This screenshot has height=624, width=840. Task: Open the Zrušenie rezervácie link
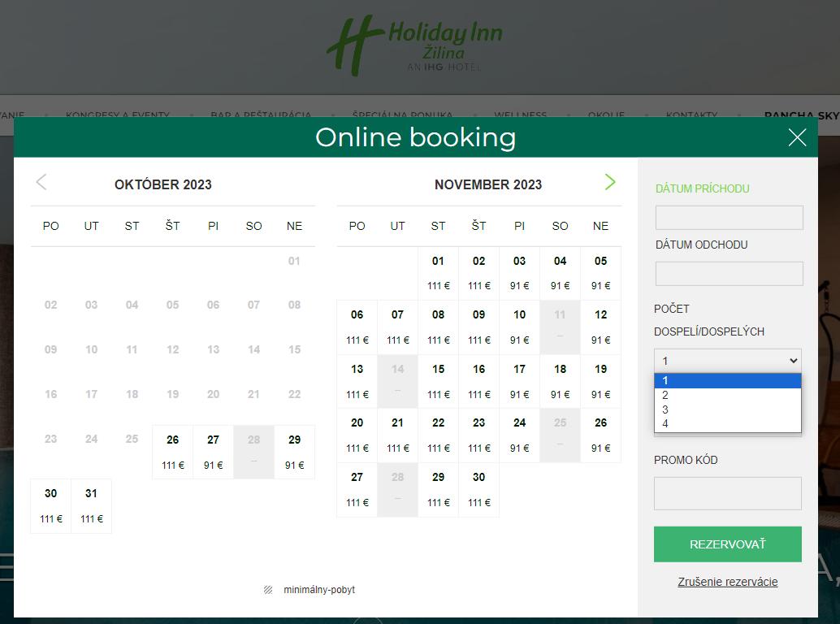tap(727, 582)
